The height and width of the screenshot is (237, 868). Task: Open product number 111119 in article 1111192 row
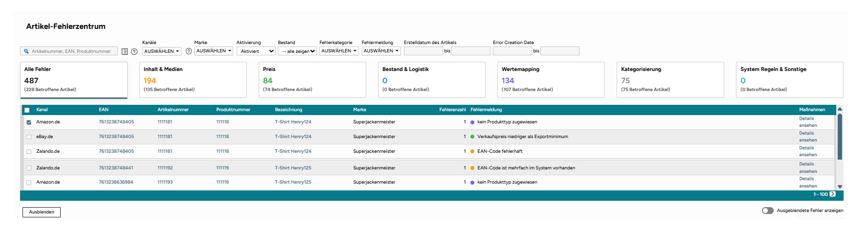tap(223, 168)
